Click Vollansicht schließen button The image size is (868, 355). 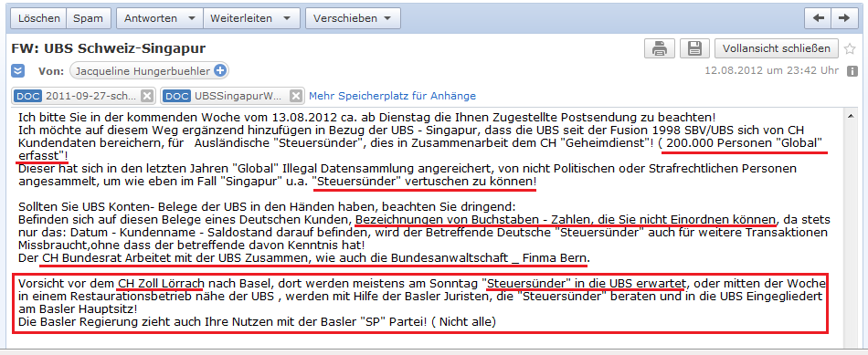coord(776,48)
